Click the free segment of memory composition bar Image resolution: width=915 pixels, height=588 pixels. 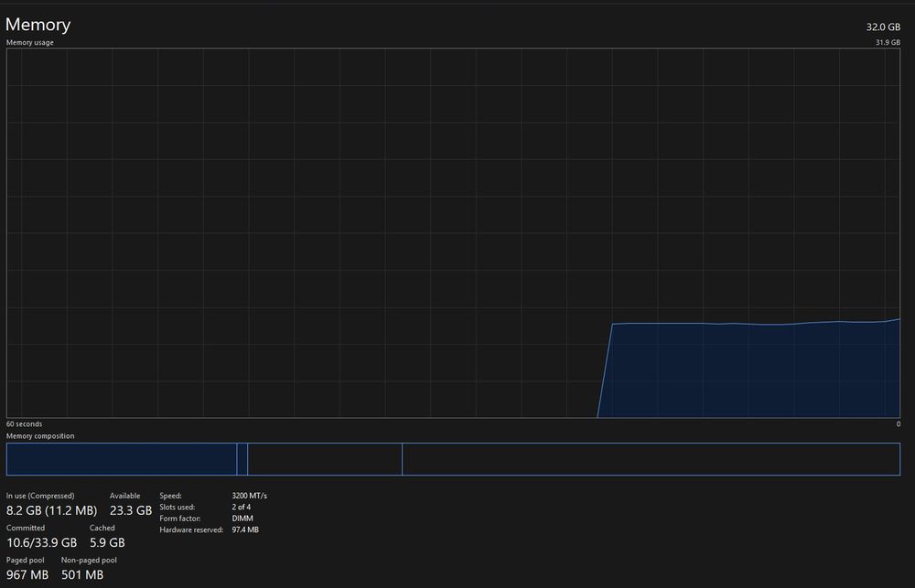click(651, 459)
